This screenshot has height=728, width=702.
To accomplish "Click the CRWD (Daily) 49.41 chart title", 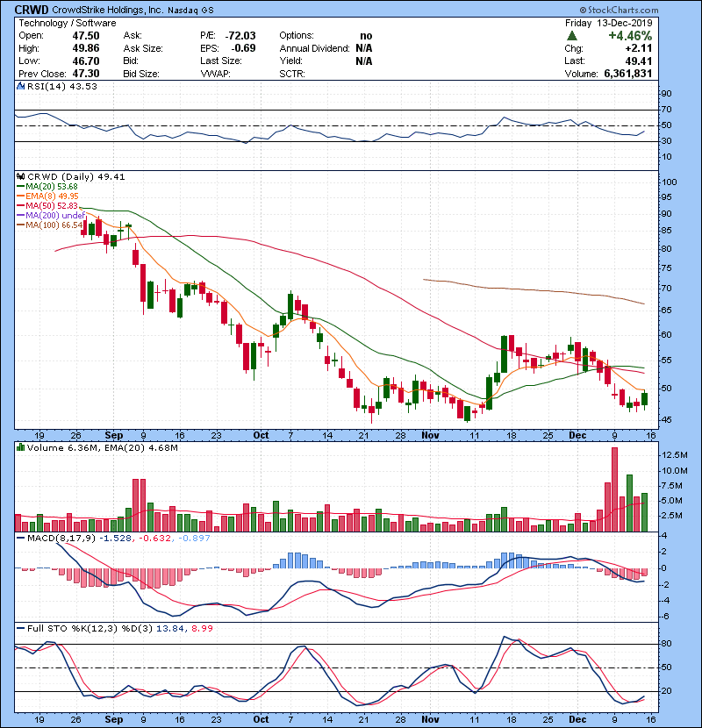I will (76, 177).
